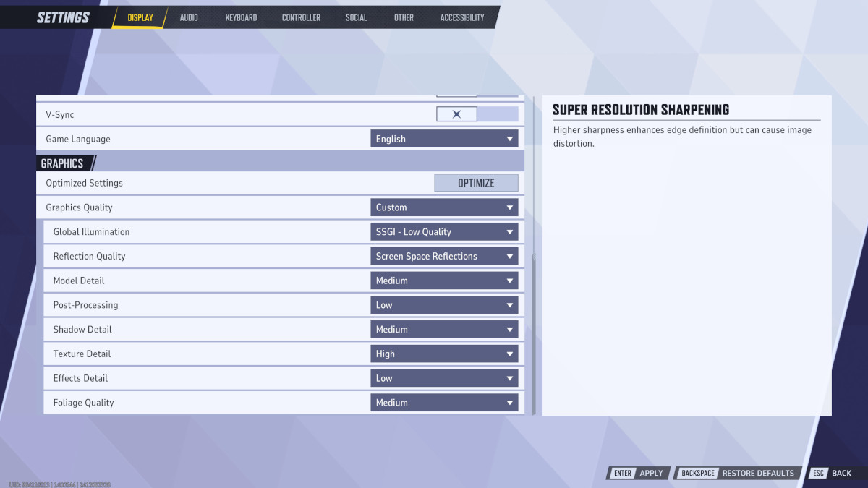Open the Keyboard settings tab

(241, 17)
